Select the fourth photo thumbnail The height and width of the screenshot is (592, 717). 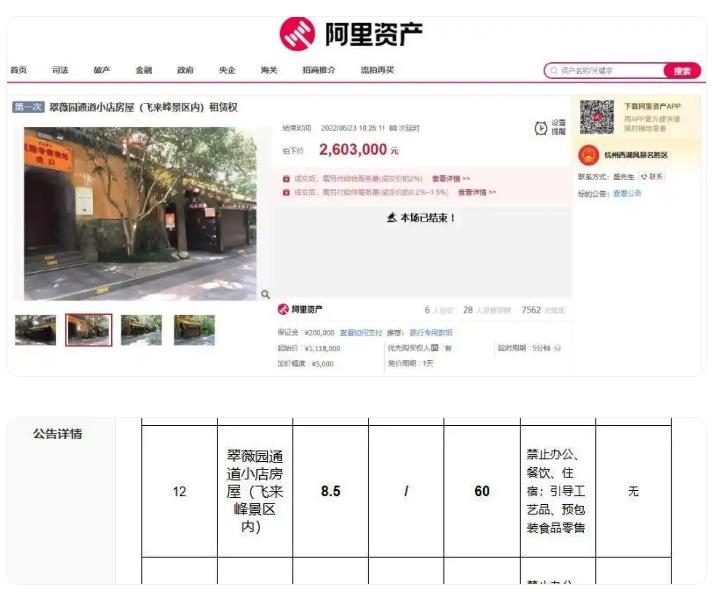pyautogui.click(x=194, y=330)
